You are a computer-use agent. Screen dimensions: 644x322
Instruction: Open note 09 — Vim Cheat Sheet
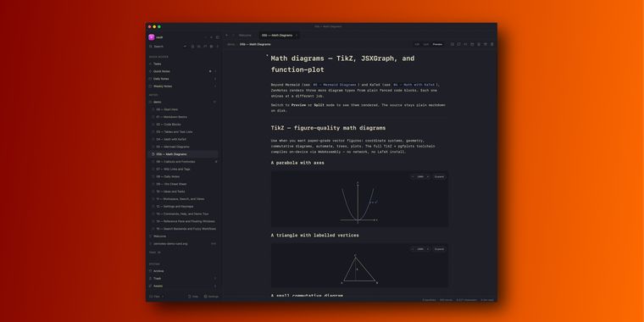184,184
